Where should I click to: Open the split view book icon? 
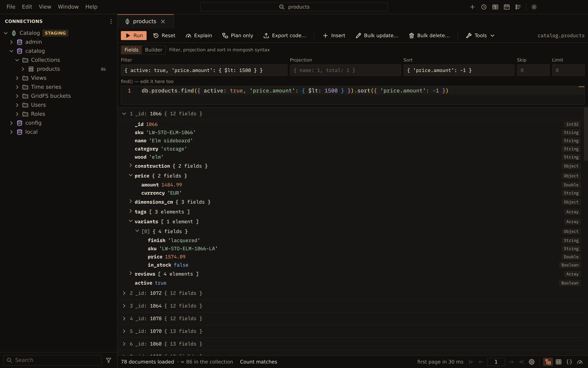[x=495, y=7]
